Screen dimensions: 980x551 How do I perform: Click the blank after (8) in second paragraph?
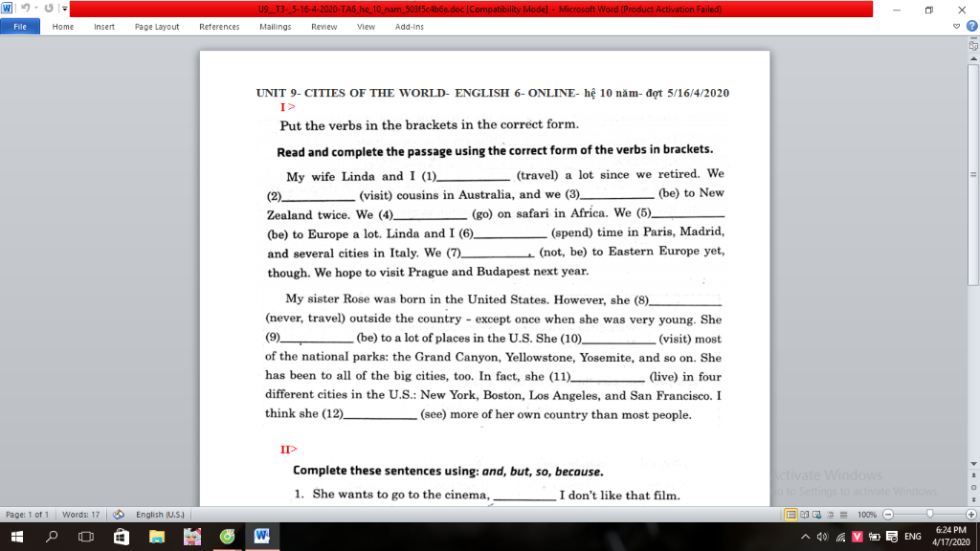685,301
